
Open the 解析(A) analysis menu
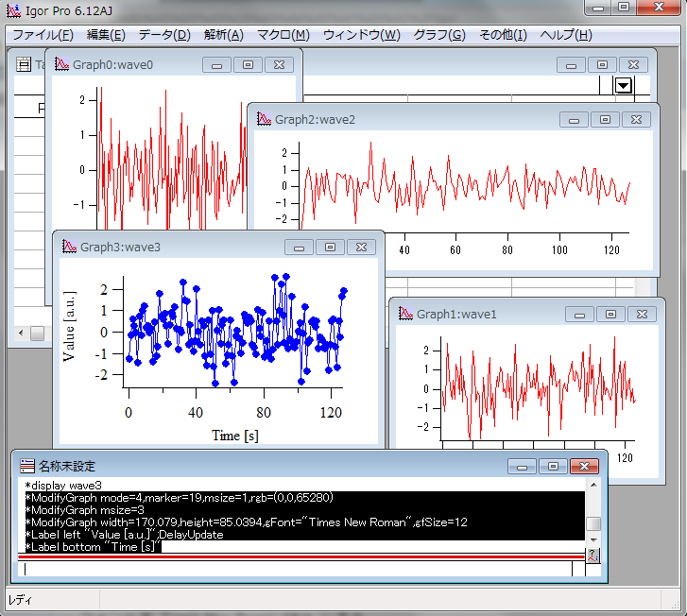(x=223, y=35)
